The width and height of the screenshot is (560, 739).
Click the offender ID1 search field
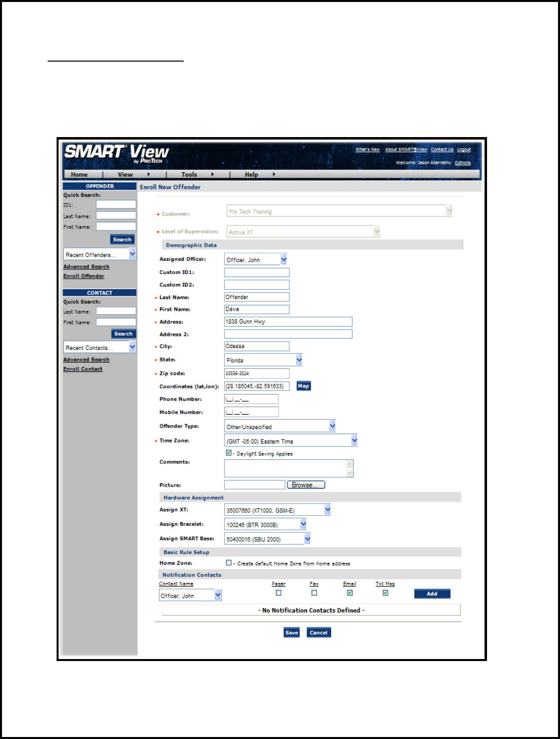116,205
